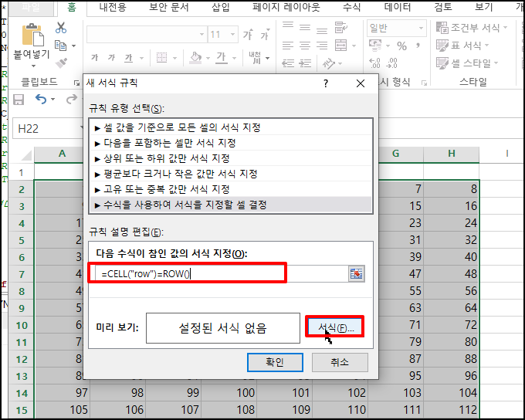The width and height of the screenshot is (525, 420).
Task: Click the increase font size icon
Action: tap(248, 34)
